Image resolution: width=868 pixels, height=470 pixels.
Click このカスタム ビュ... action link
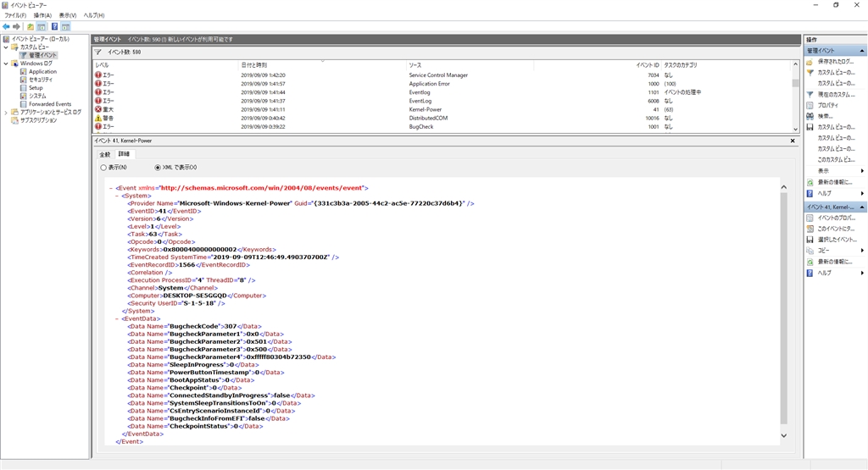(836, 160)
